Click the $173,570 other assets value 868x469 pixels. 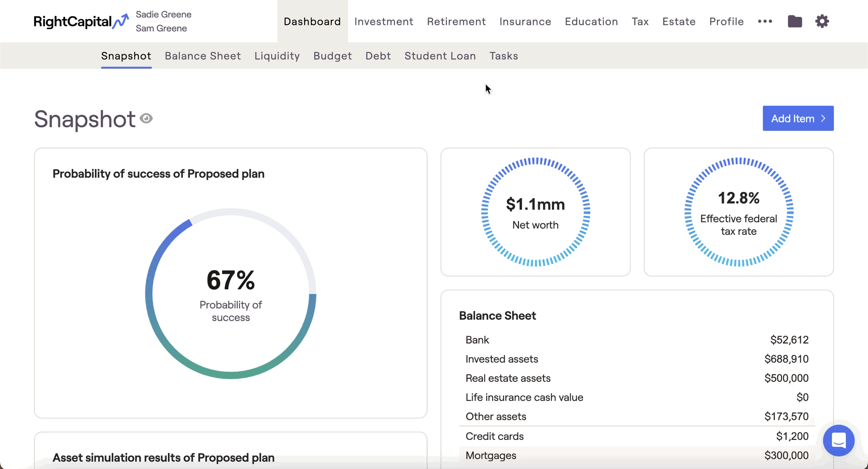coord(786,416)
